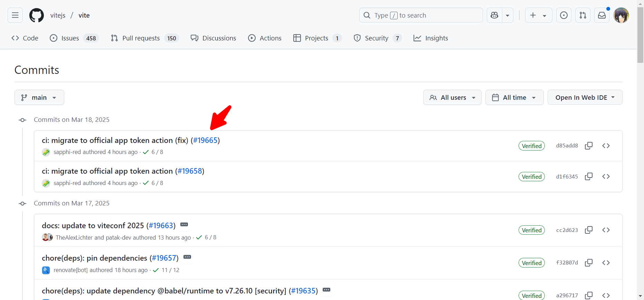Focus the search box
This screenshot has height=300, width=644.
point(421,15)
